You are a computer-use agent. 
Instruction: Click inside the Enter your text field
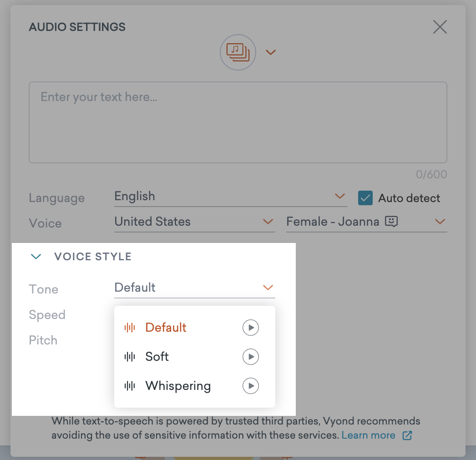pyautogui.click(x=238, y=122)
